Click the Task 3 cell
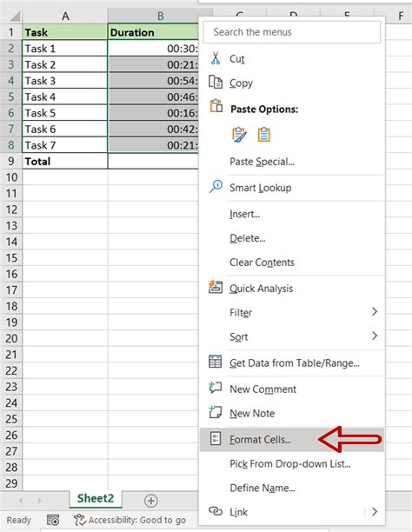 65,81
